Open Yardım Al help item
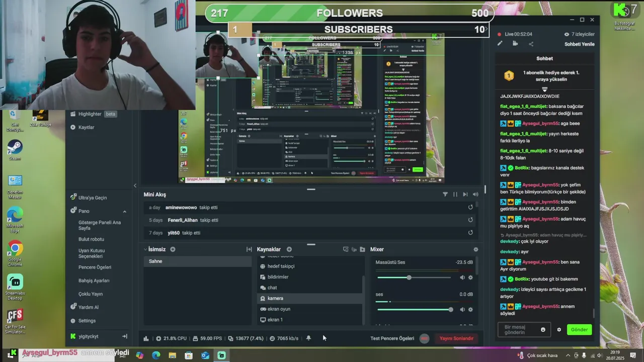The width and height of the screenshot is (644, 362). point(85,307)
